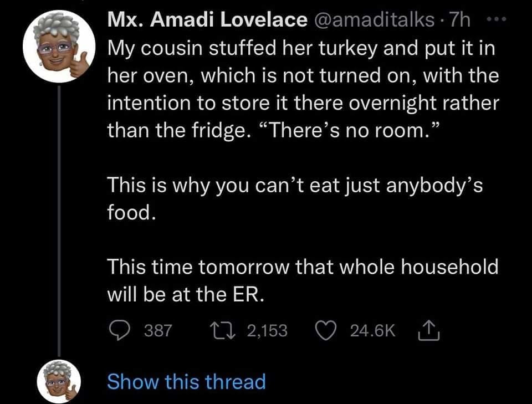Open Mx. Amadi Lovelace display name
The height and width of the screenshot is (404, 532).
tap(207, 21)
